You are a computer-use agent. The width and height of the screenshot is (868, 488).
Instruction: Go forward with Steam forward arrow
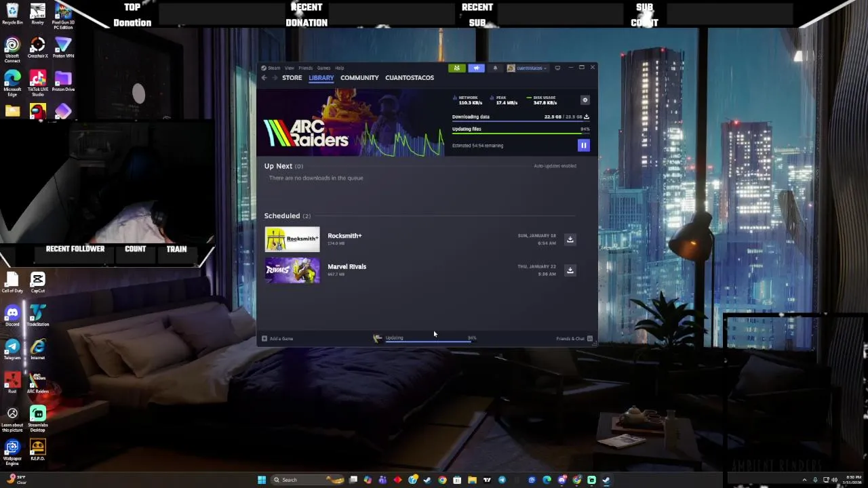275,78
